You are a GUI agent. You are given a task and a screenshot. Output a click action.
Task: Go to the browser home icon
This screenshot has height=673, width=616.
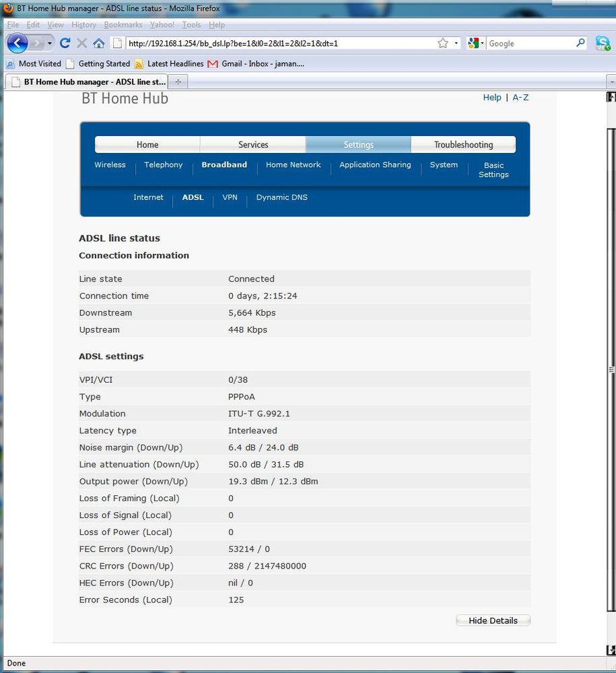click(99, 43)
